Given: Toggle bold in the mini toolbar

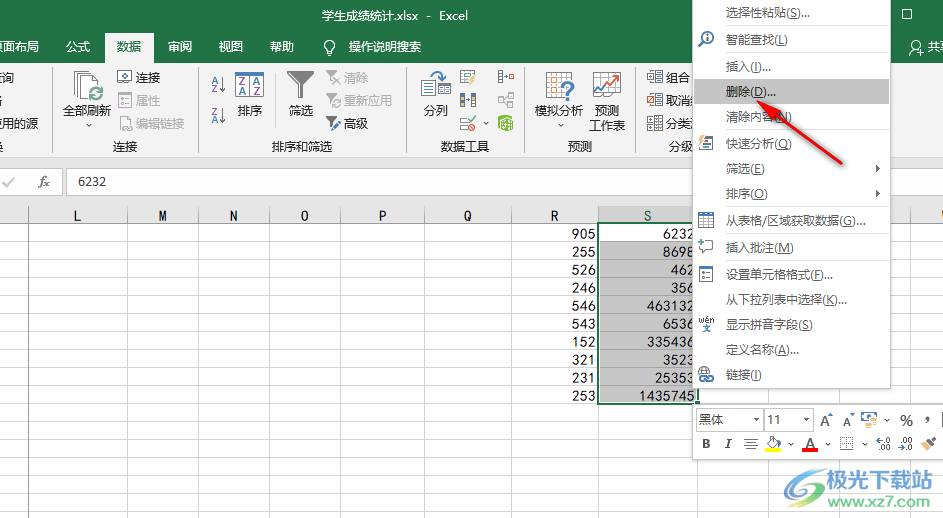Looking at the screenshot, I should (706, 444).
